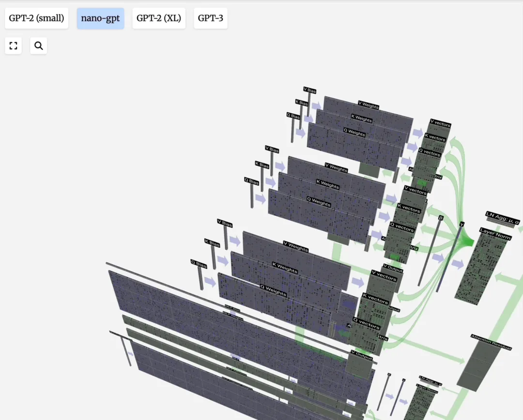This screenshot has height=420, width=523.
Task: Click the topmost Q Weights label
Action: pyautogui.click(x=354, y=132)
